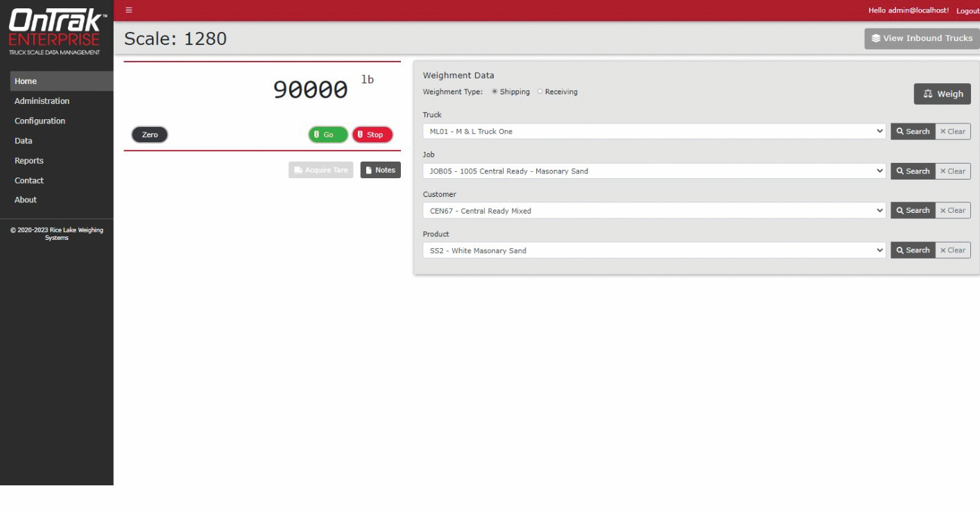This screenshot has width=980, height=511.
Task: Clear the Product selection
Action: (952, 250)
